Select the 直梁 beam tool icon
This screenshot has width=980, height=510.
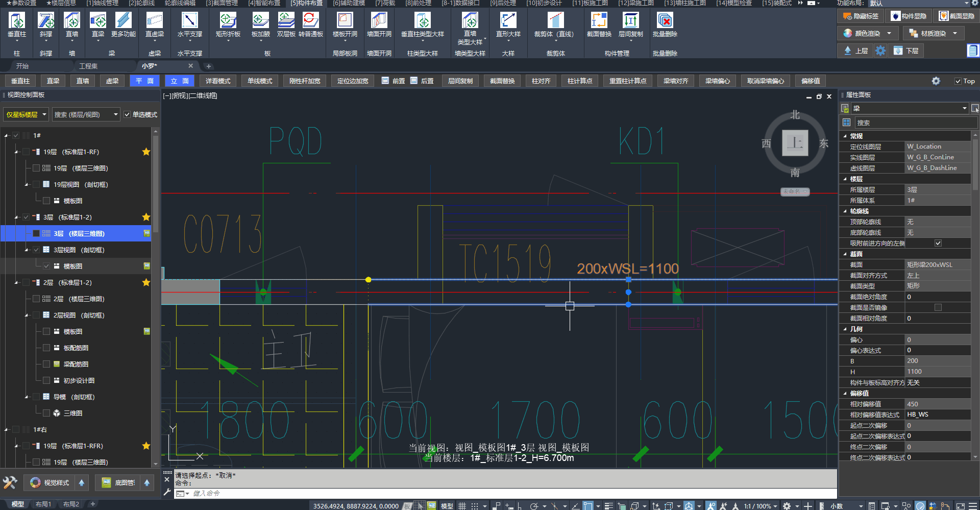(x=98, y=21)
